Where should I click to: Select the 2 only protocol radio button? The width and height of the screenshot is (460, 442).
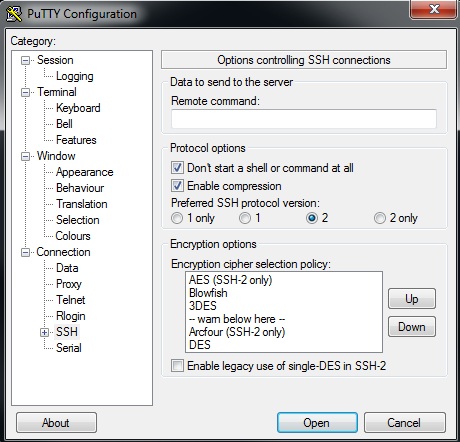coord(379,218)
